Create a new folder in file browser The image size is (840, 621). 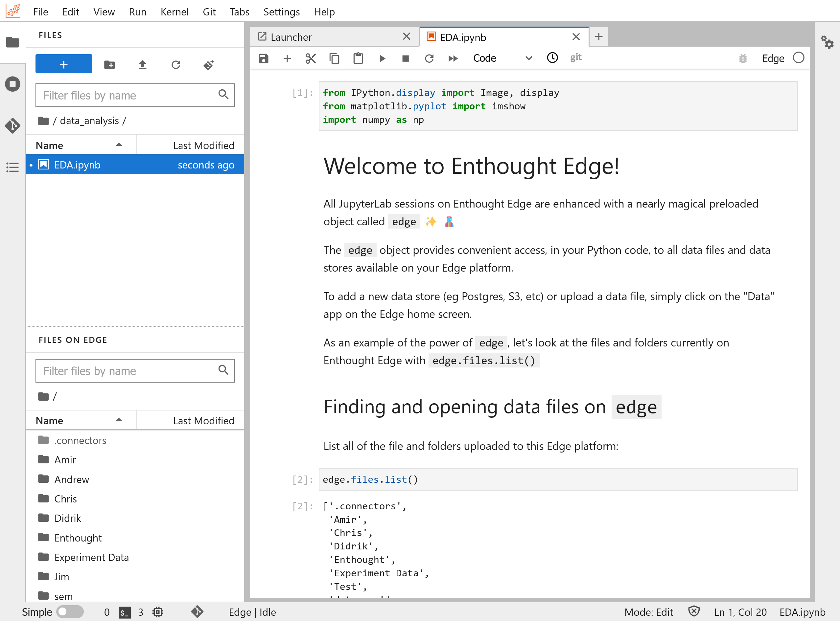coord(109,65)
